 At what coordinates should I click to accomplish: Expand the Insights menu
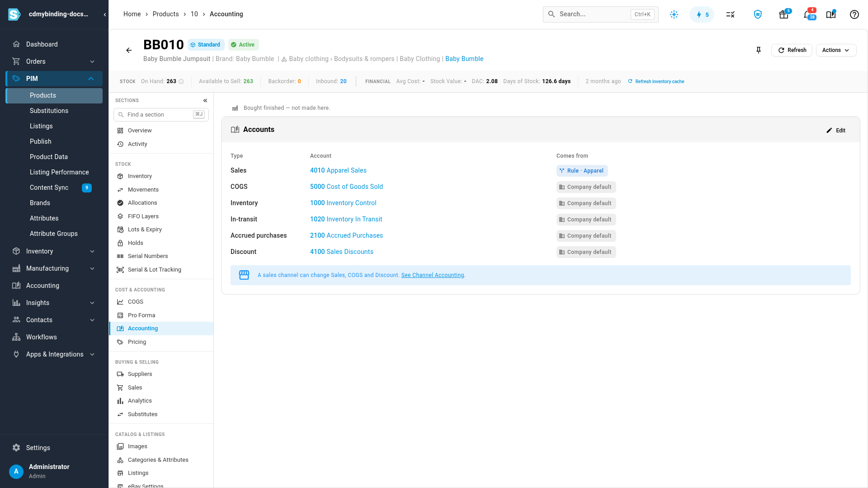pyautogui.click(x=54, y=303)
